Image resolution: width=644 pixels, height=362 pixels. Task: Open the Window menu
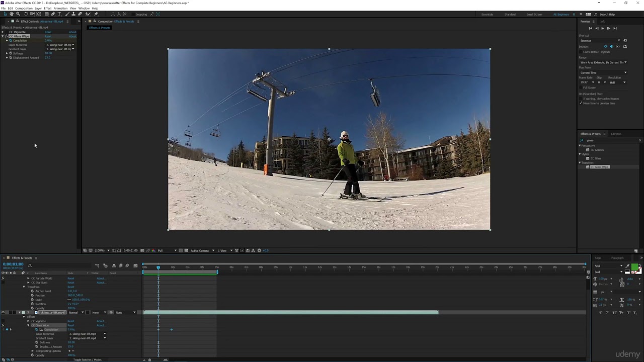coord(84,8)
